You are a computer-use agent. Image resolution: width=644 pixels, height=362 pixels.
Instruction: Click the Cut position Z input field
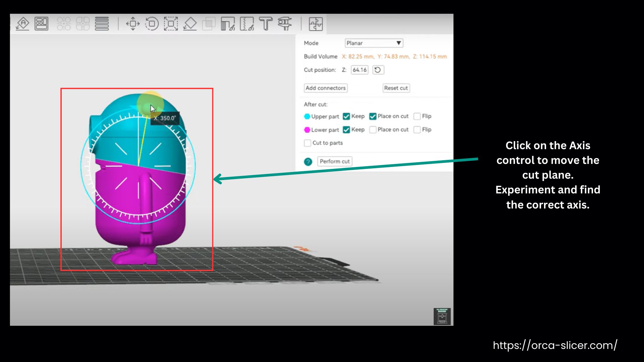click(360, 70)
